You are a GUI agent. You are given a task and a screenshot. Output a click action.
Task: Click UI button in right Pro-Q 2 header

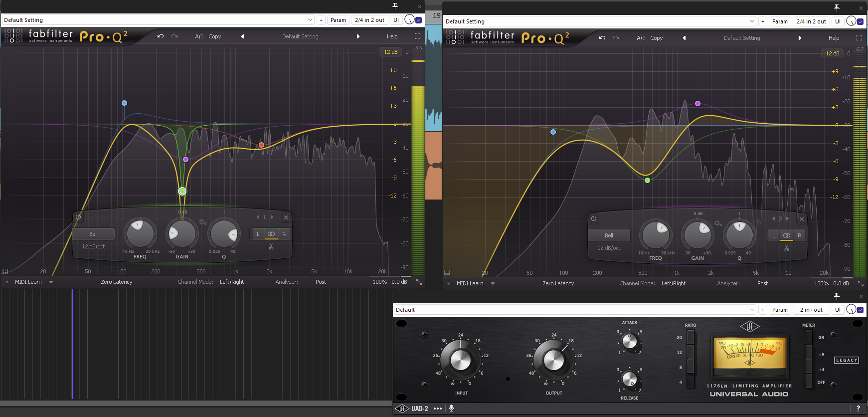click(838, 21)
